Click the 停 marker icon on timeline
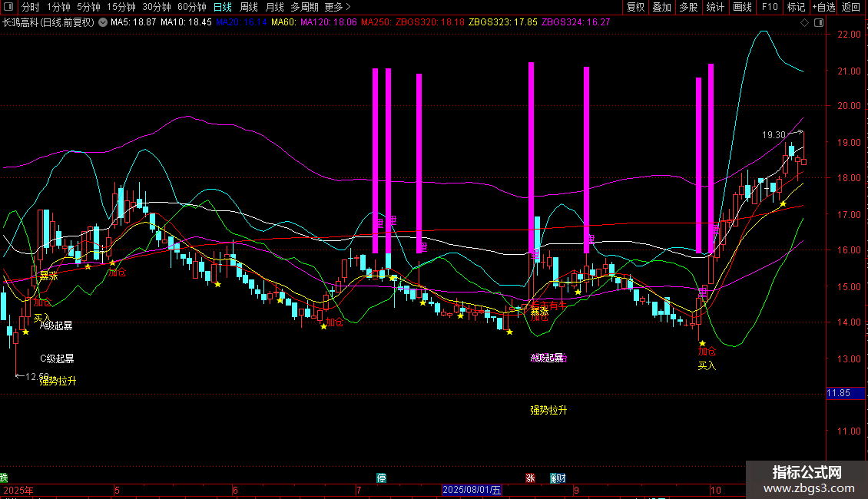This screenshot has width=868, height=499. 382,478
